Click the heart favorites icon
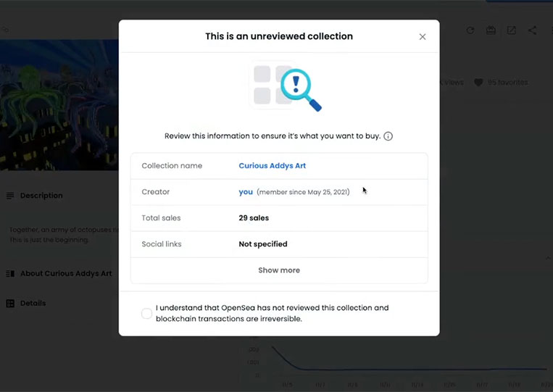553x392 pixels. 478,83
